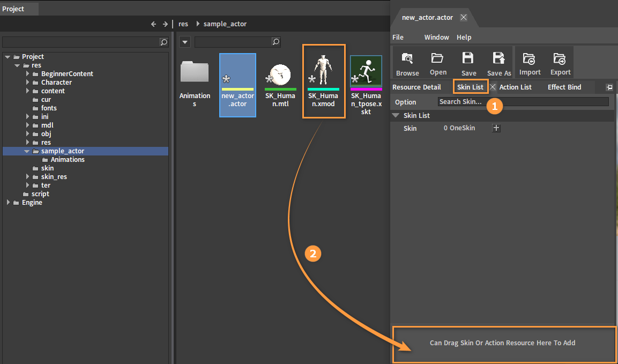Select the Engine node in the tree
The image size is (618, 364).
tap(32, 203)
